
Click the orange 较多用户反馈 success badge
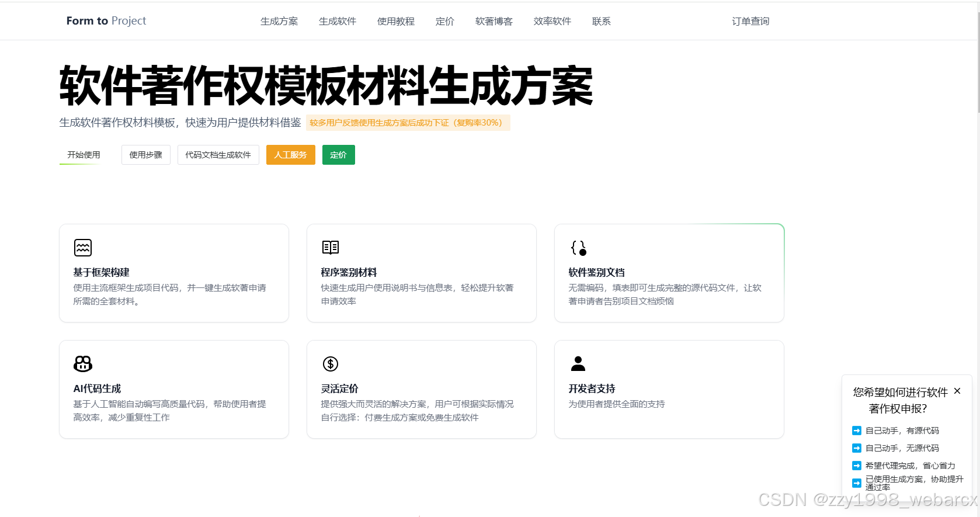pyautogui.click(x=408, y=123)
